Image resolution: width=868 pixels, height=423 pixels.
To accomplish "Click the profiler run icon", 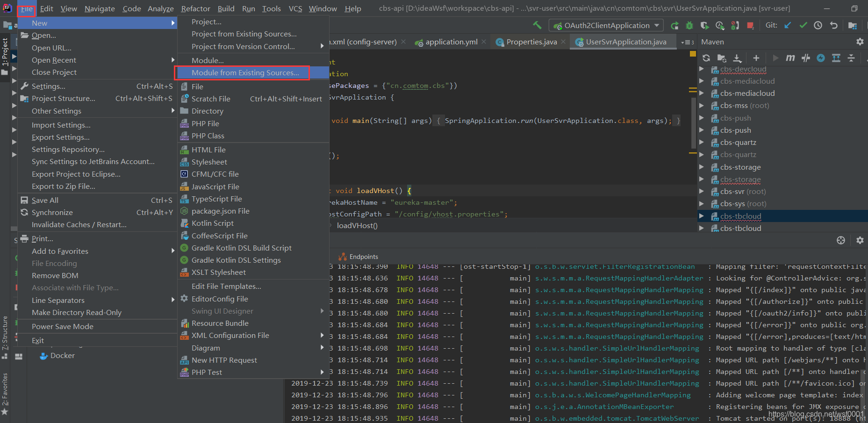I will 720,26.
